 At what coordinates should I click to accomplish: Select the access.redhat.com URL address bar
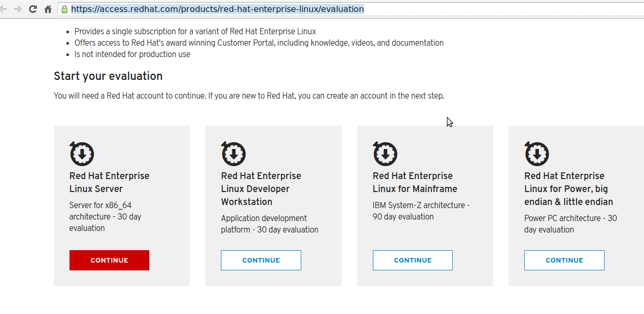click(351, 9)
